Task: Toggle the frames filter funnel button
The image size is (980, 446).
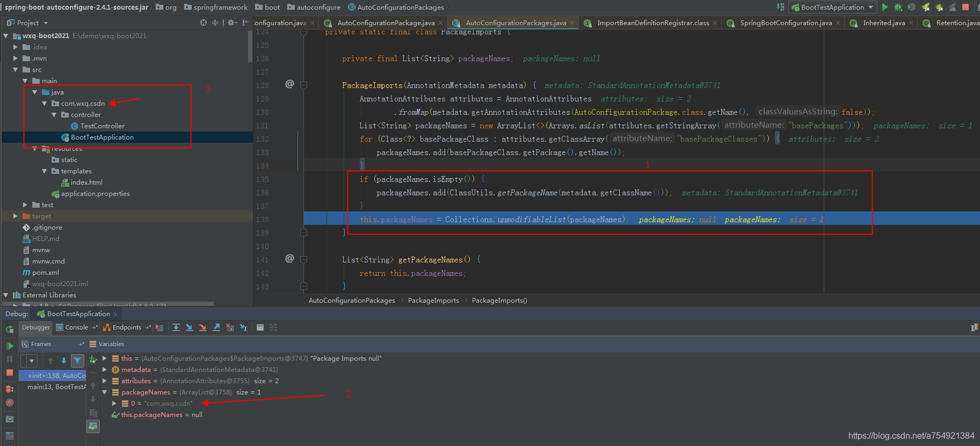Action: [x=77, y=361]
